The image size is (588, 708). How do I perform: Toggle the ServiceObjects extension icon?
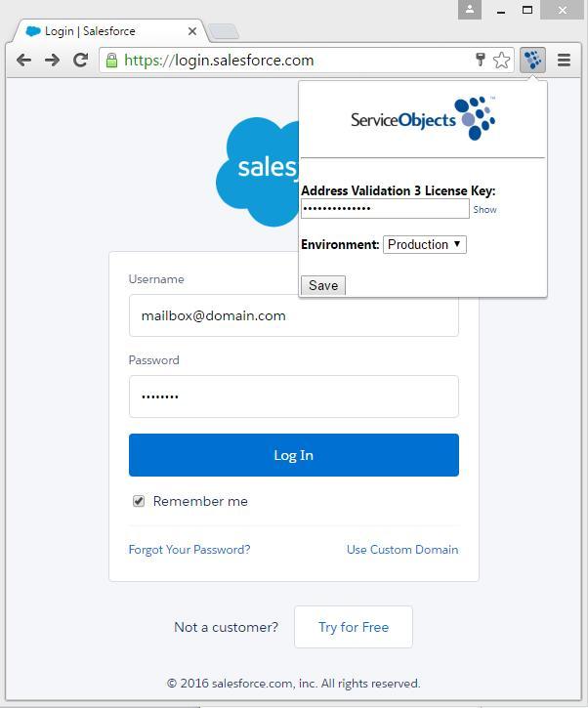pyautogui.click(x=533, y=60)
